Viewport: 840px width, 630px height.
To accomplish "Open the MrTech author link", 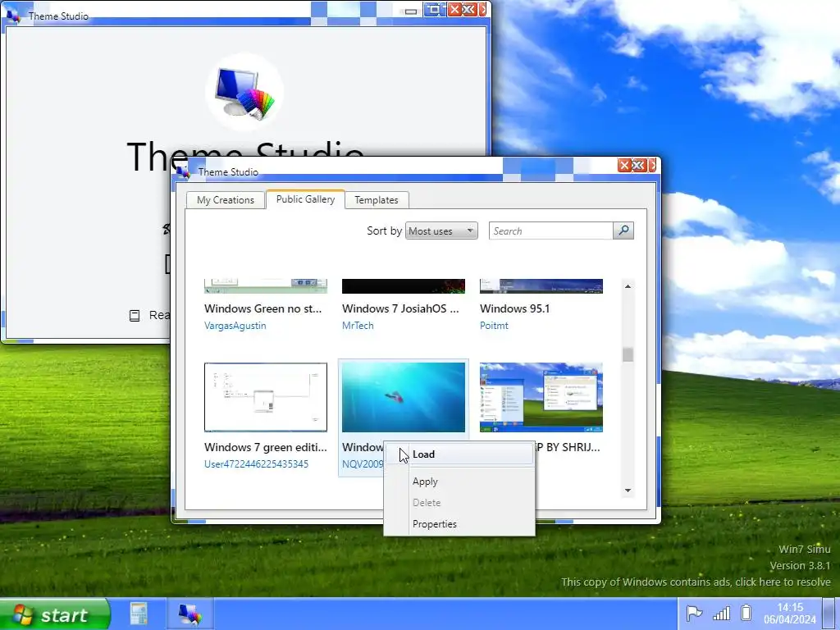I will click(358, 326).
